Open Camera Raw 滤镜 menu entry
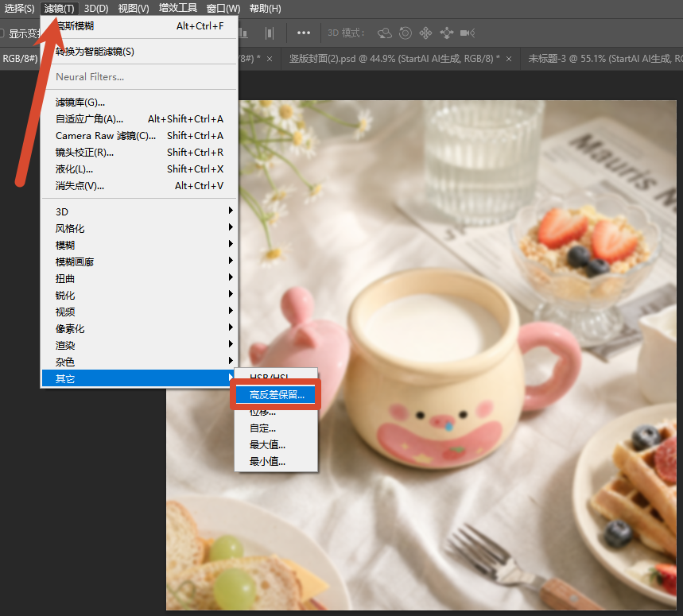This screenshot has height=616, width=683. (140, 136)
